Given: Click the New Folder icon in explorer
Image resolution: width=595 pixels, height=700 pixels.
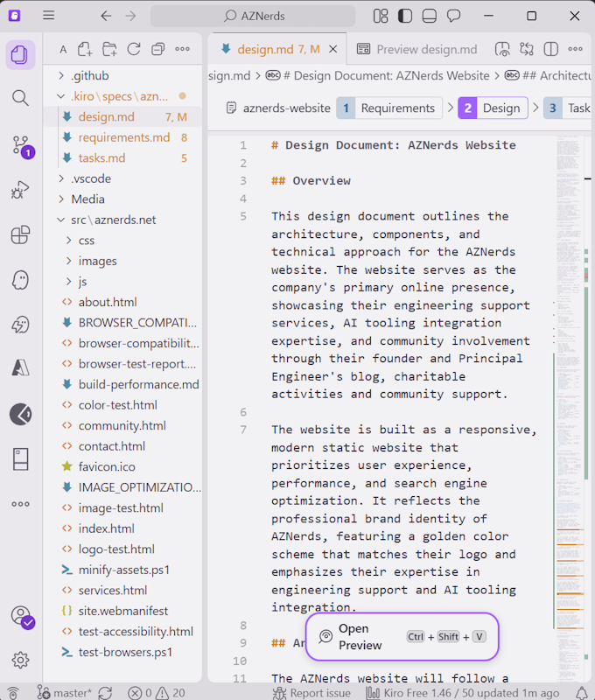Looking at the screenshot, I should coord(109,49).
